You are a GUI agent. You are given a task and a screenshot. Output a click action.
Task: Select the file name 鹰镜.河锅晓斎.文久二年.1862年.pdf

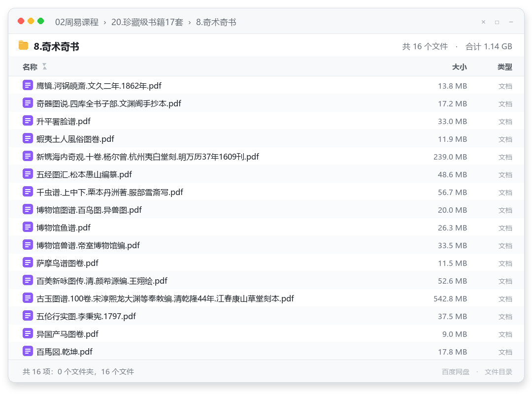[x=99, y=86]
